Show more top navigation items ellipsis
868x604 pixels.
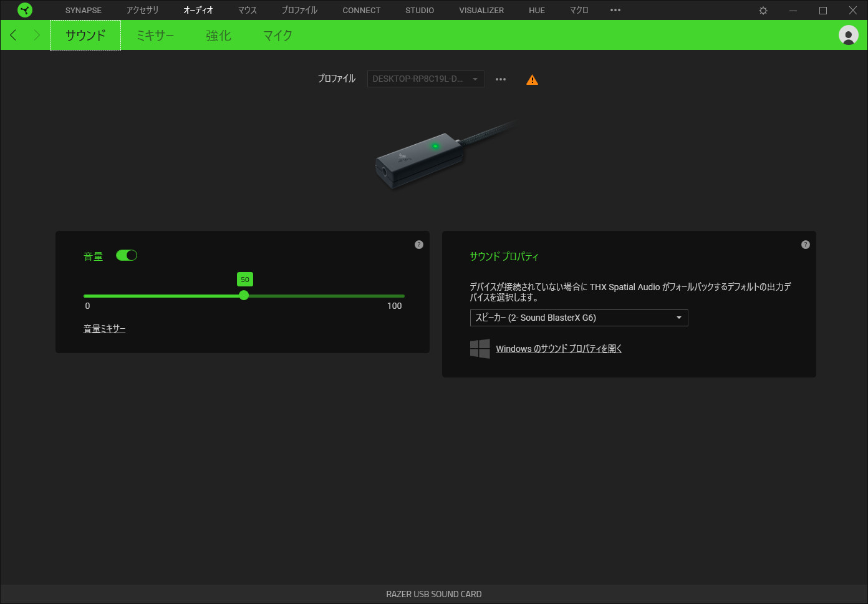tap(615, 10)
